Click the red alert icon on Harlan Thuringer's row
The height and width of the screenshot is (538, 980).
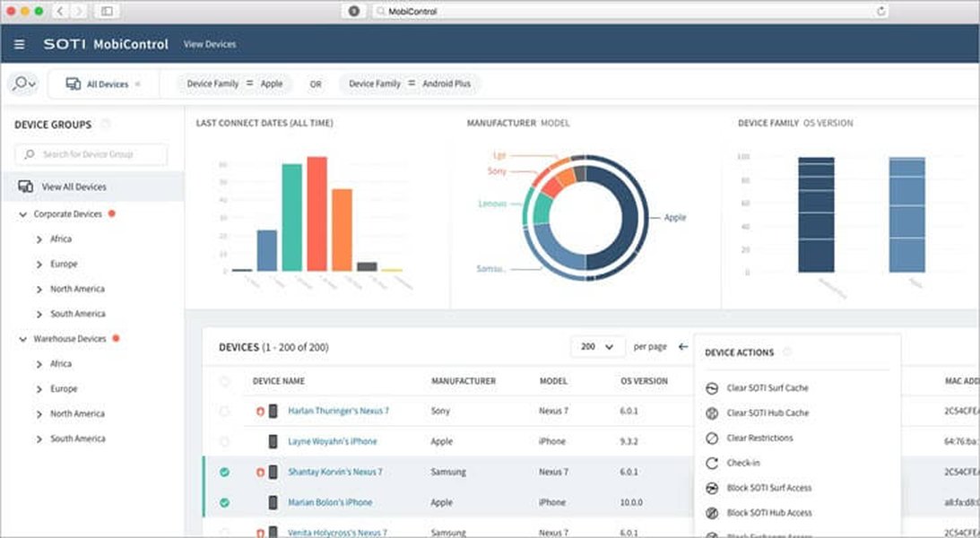click(260, 412)
